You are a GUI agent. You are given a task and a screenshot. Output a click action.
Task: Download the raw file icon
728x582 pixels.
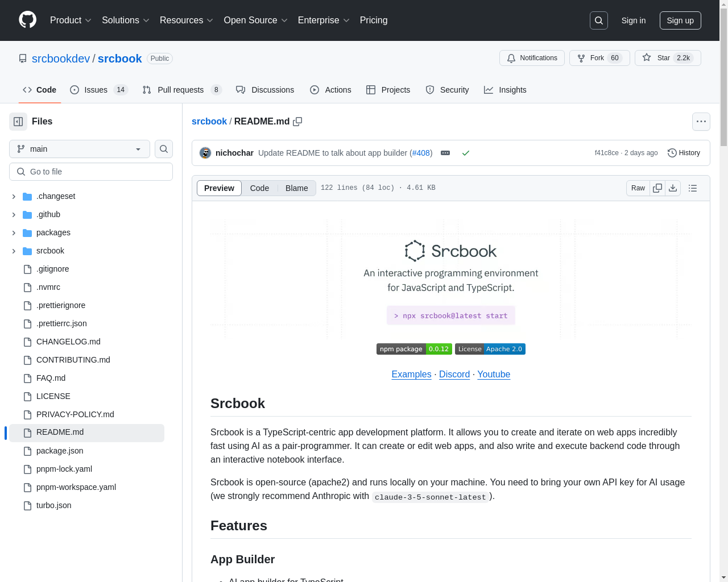[673, 188]
